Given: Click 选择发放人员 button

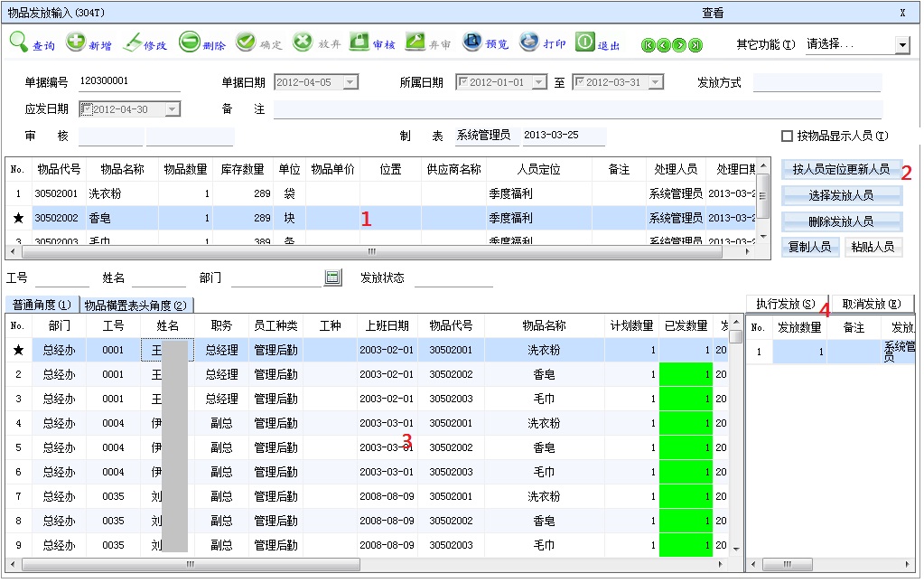Looking at the screenshot, I should [842, 196].
